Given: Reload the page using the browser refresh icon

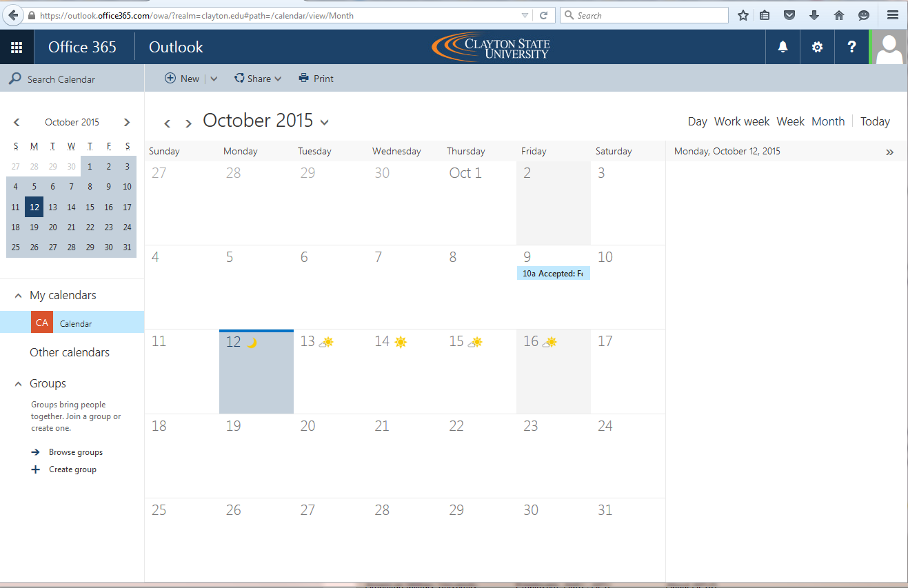Looking at the screenshot, I should [543, 15].
